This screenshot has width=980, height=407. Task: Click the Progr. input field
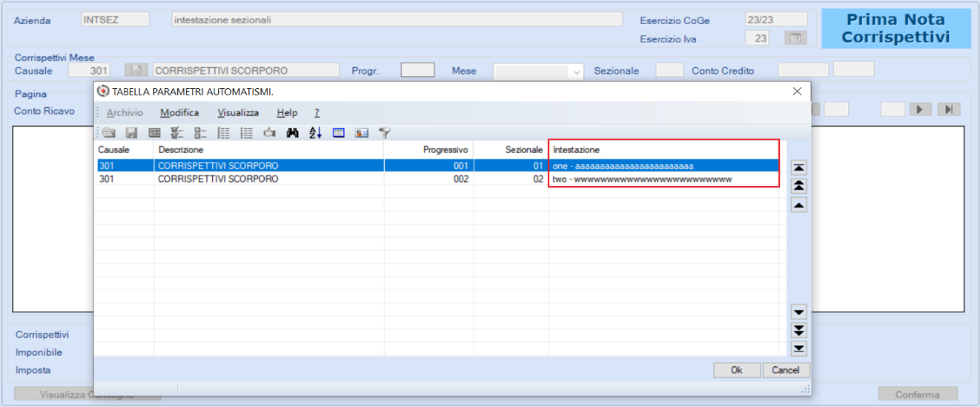pos(417,70)
